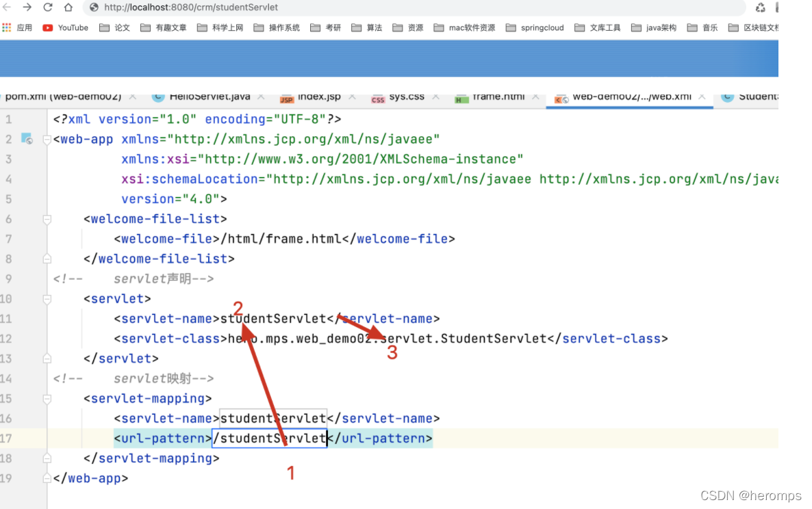Close the index.jsp editor tab
The image size is (812, 509).
(x=352, y=96)
